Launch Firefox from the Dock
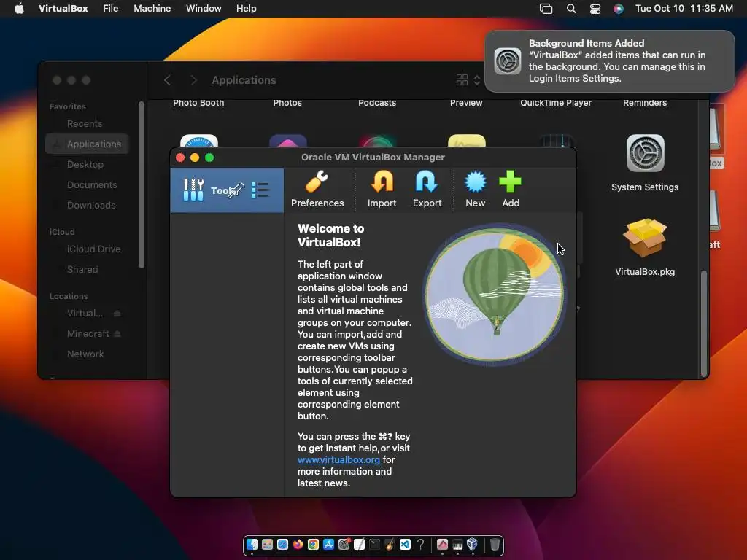Viewport: 747px width, 560px height. click(298, 544)
